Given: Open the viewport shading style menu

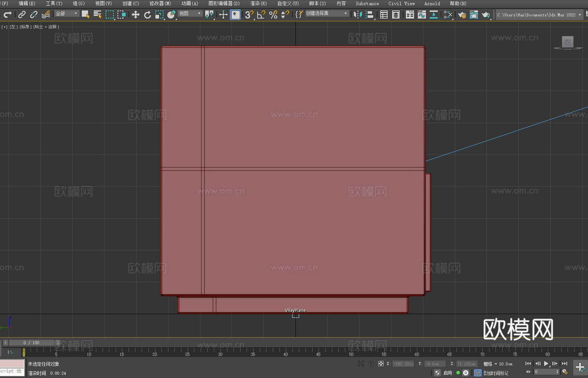Looking at the screenshot, I should tap(46, 27).
